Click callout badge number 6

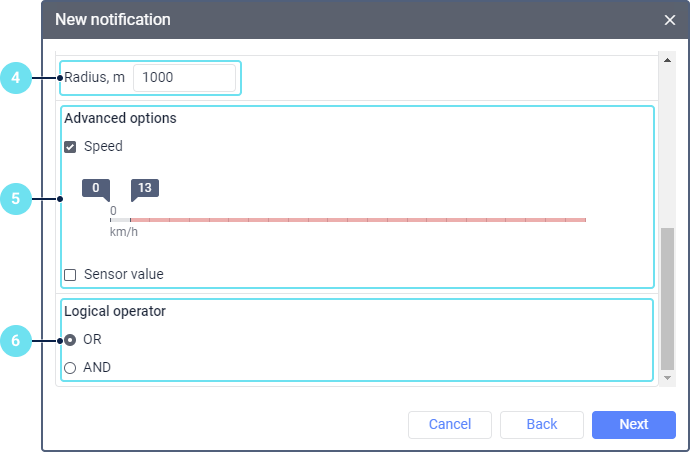coord(17,340)
